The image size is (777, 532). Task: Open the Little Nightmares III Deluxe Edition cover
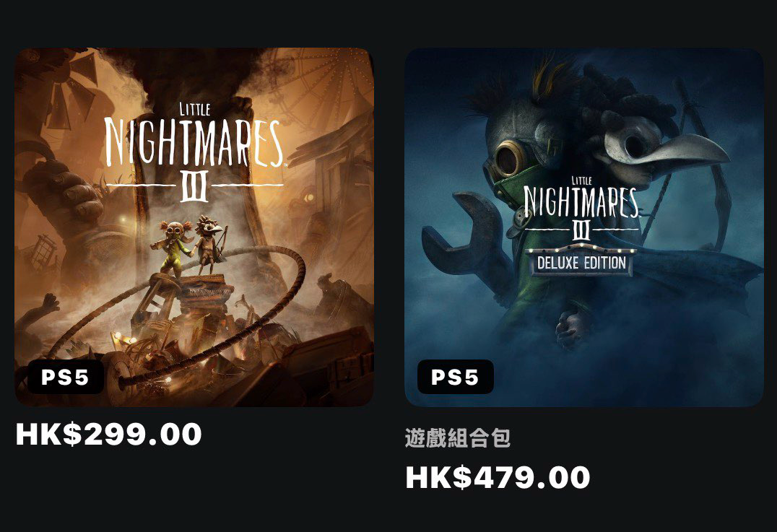click(x=583, y=227)
